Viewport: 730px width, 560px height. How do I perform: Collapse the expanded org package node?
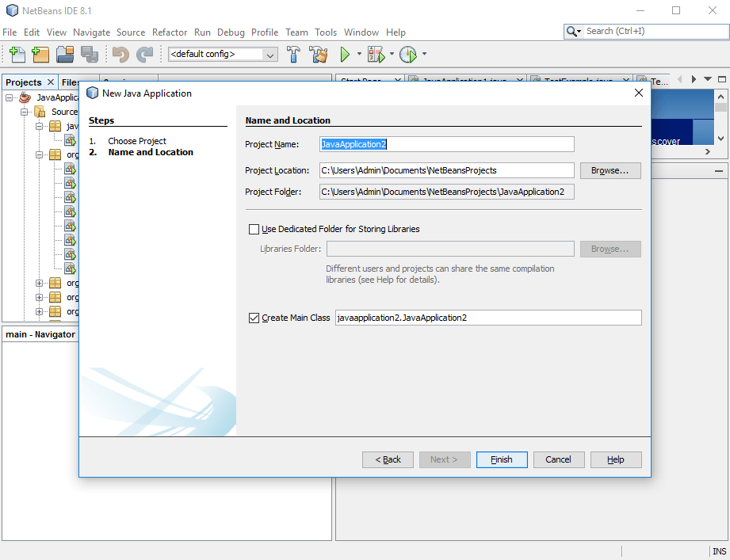point(39,154)
